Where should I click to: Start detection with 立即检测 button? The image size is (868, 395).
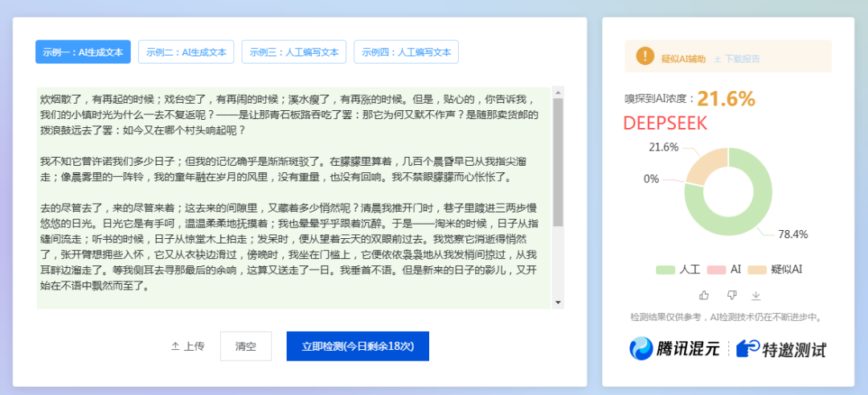click(x=358, y=346)
